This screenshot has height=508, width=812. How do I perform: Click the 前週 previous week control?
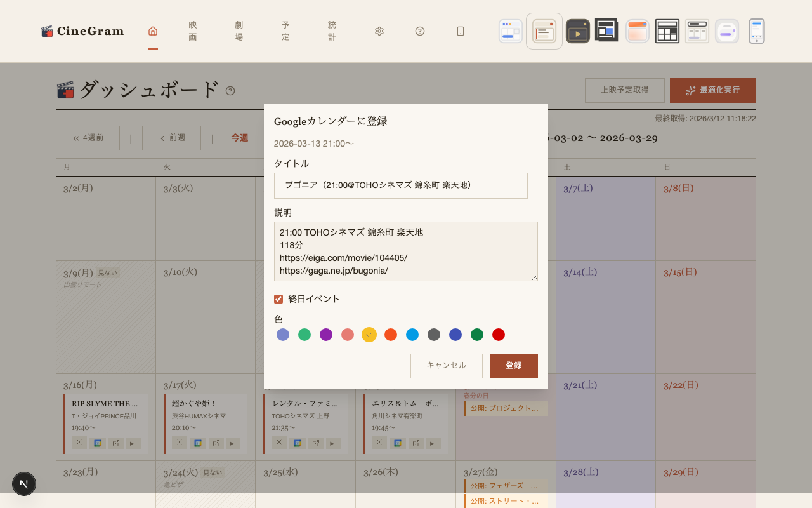point(171,137)
